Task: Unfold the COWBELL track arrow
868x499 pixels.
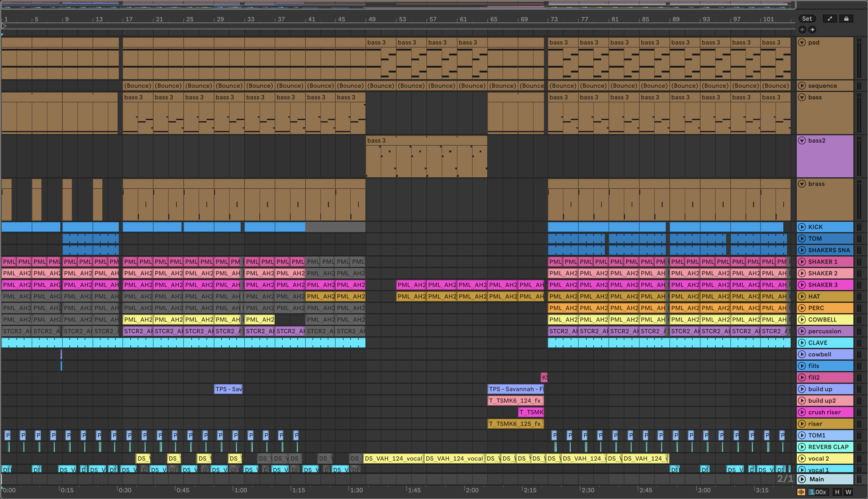Action: point(802,320)
